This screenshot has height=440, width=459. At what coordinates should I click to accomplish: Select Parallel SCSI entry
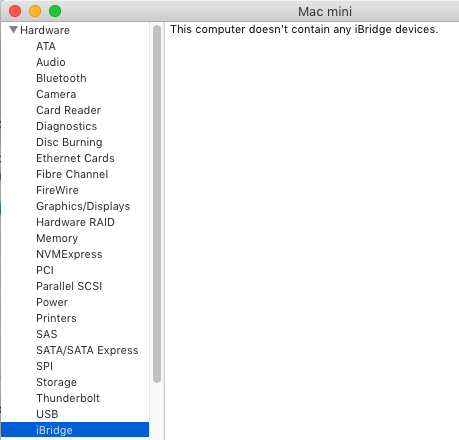coord(69,286)
